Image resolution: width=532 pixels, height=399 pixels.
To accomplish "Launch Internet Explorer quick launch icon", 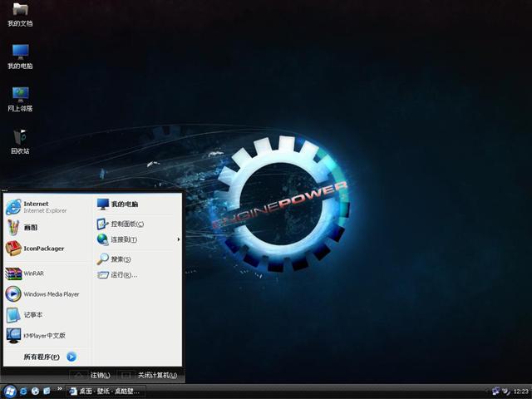I will (23, 392).
